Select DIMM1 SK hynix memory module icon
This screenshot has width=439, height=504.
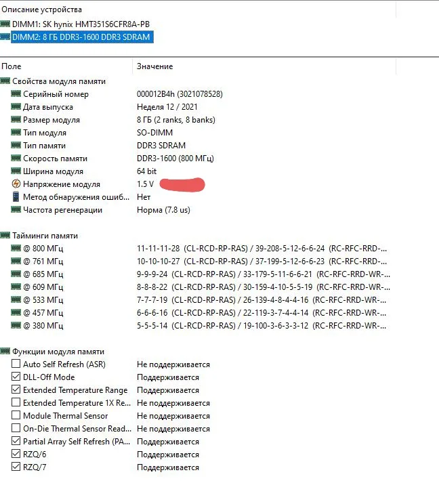pyautogui.click(x=5, y=24)
